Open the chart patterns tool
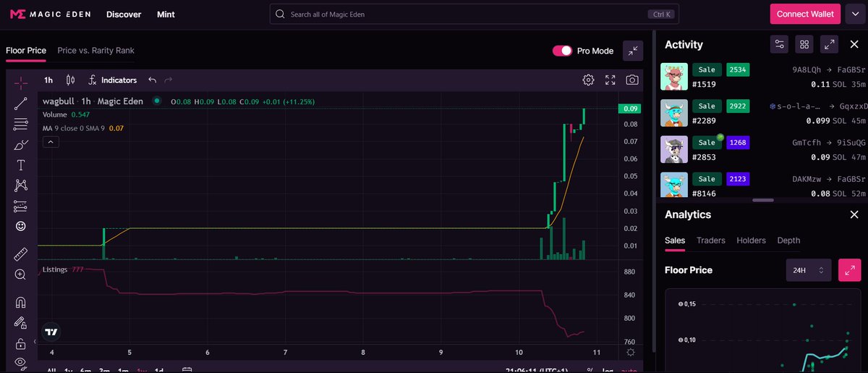Image resolution: width=868 pixels, height=373 pixels. coord(21,186)
